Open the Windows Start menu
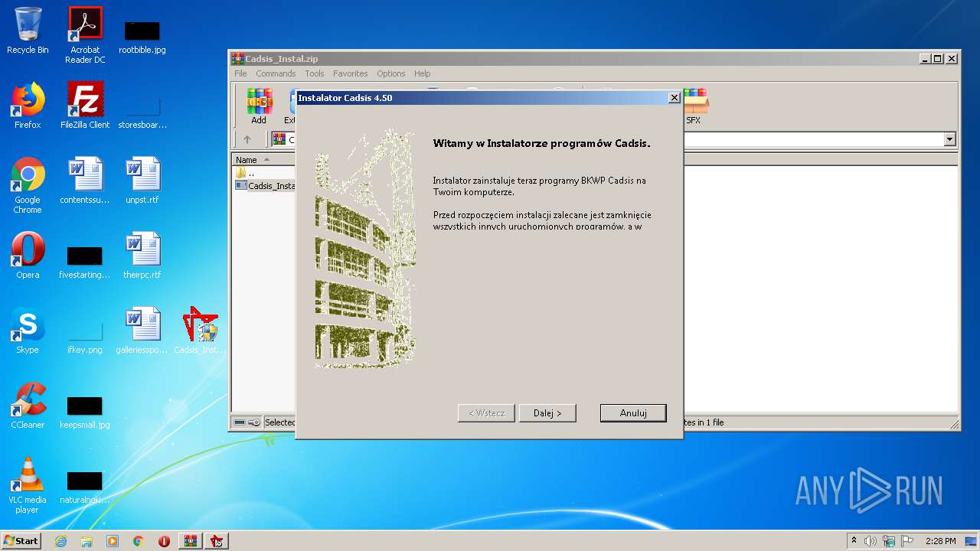The image size is (980, 551). click(x=21, y=540)
